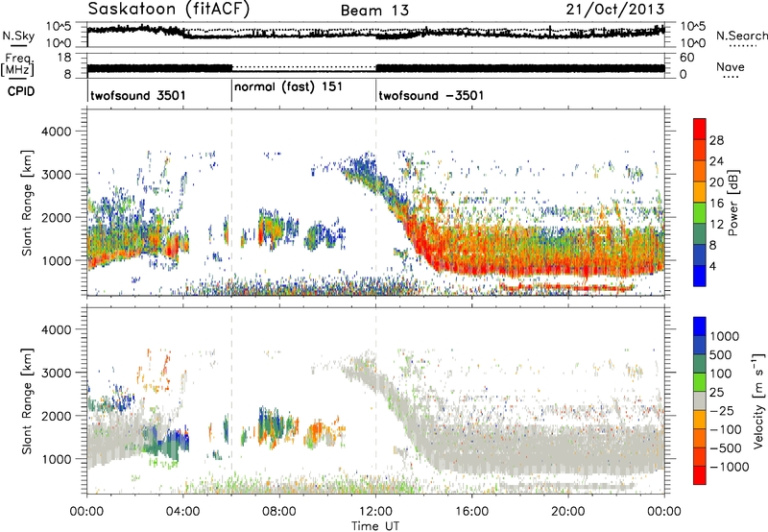The width and height of the screenshot is (768, 532).
Task: Click the 'Slant Range [km]' label of velocity panel
Action: pyautogui.click(x=27, y=401)
